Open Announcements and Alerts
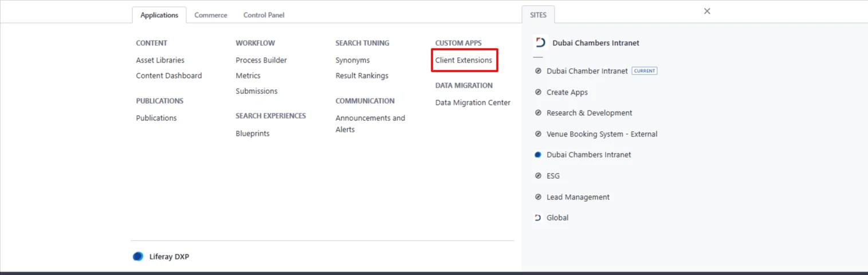 click(x=370, y=124)
